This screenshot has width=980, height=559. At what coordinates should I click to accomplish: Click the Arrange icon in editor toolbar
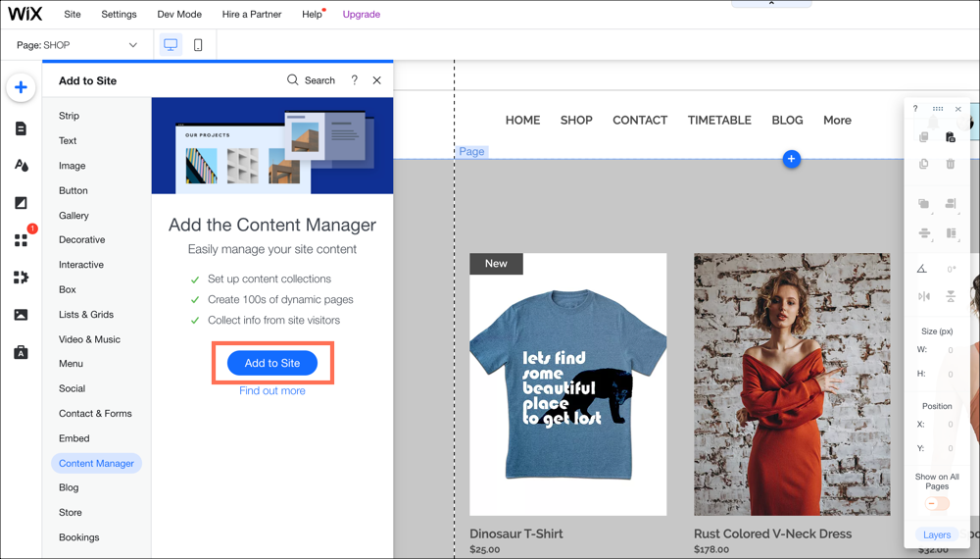[924, 204]
